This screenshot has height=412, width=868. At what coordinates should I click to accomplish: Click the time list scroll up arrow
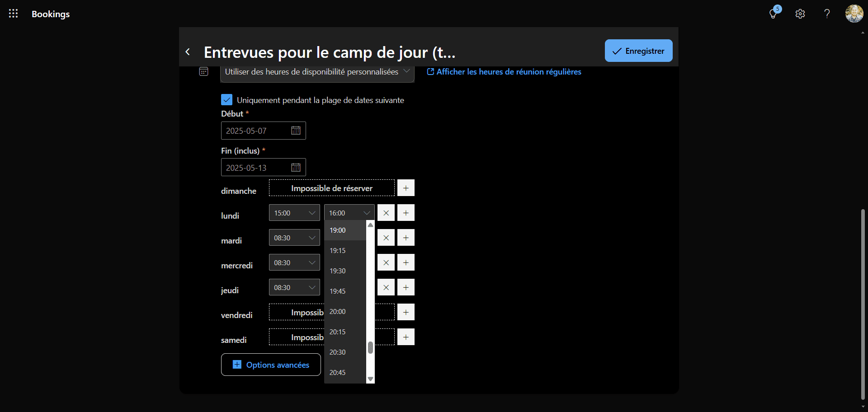coord(370,225)
